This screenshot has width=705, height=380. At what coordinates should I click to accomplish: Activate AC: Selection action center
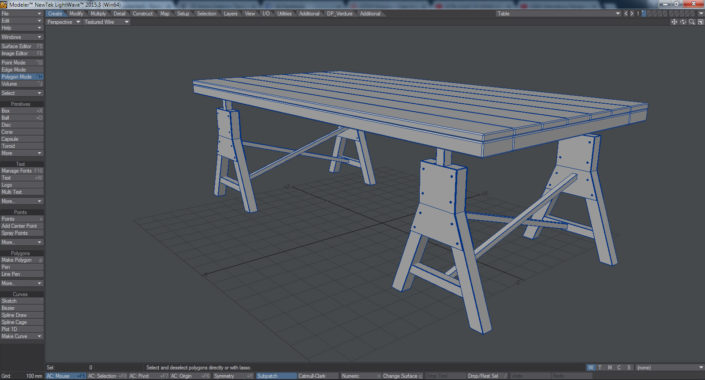coord(107,376)
